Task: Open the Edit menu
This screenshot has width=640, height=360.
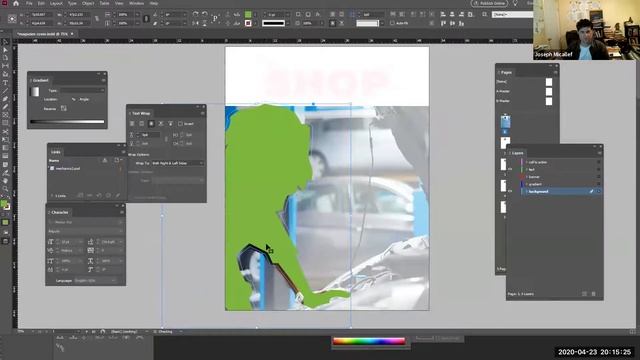Action: point(41,3)
